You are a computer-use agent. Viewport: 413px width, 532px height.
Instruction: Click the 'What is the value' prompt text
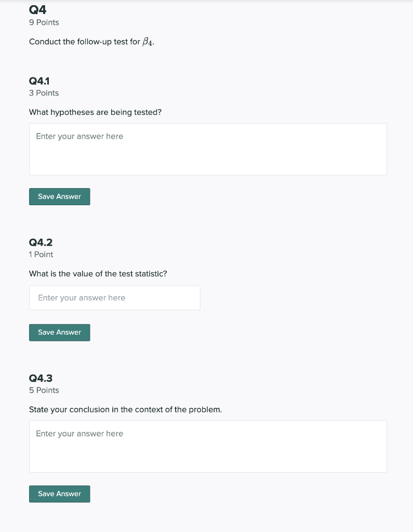(97, 274)
